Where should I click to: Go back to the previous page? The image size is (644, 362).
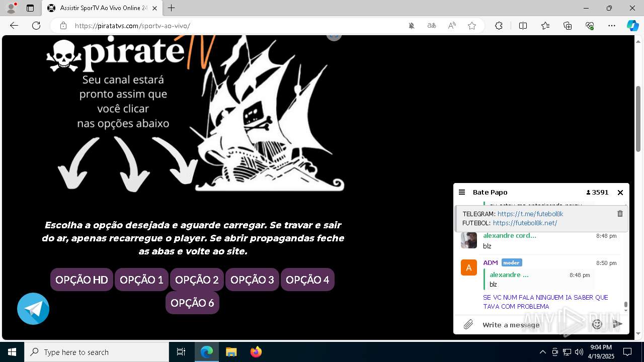[x=14, y=26]
